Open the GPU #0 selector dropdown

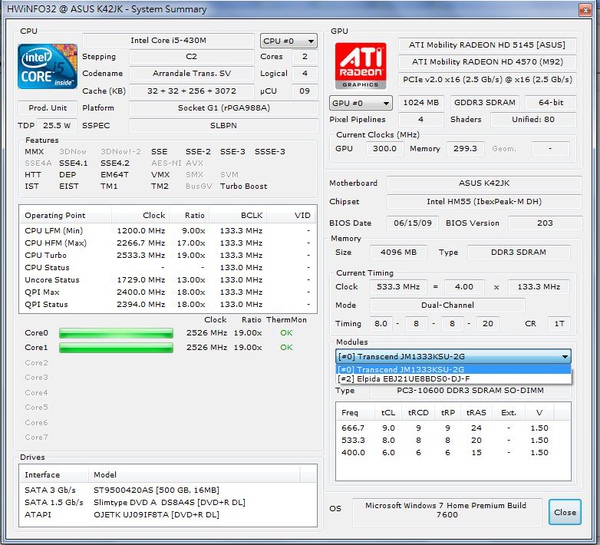click(x=360, y=103)
